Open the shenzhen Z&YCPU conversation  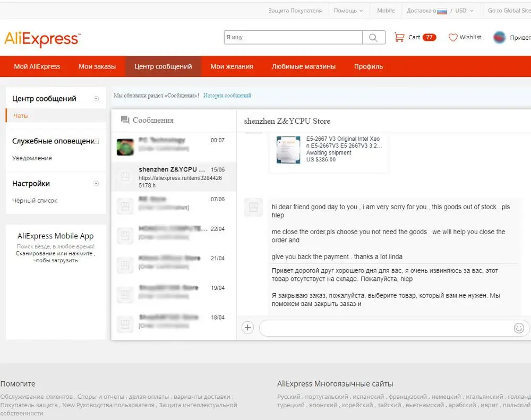coord(174,177)
